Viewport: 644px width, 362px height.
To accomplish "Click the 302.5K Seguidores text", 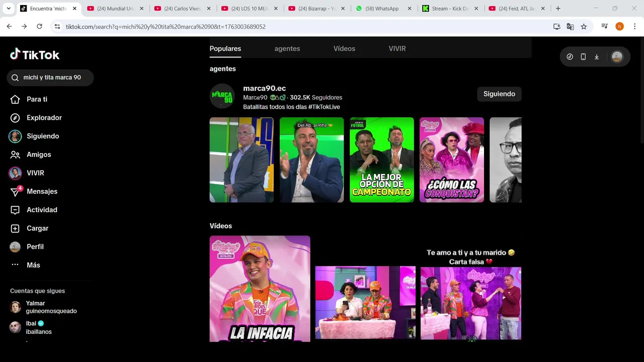I will tap(316, 98).
